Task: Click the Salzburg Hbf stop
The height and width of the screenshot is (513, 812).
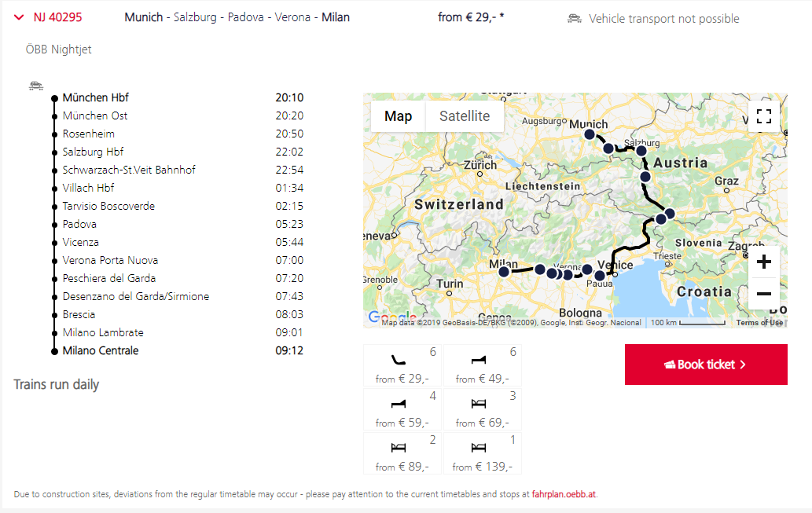Action: click(94, 152)
